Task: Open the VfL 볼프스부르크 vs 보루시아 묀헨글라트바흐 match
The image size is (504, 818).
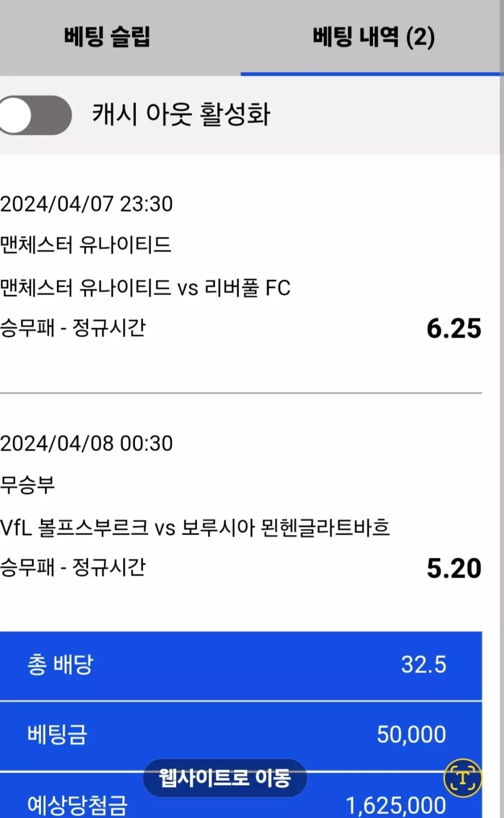Action: click(195, 527)
